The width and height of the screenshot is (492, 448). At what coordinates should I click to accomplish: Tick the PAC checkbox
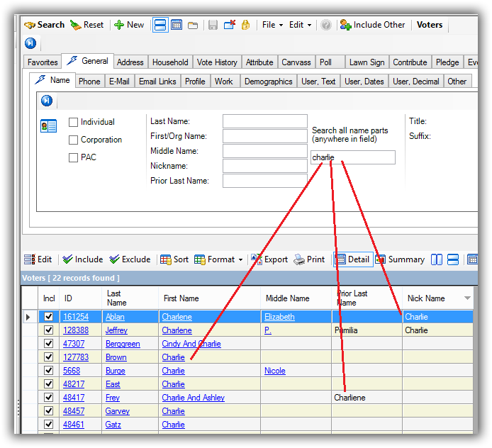73,157
